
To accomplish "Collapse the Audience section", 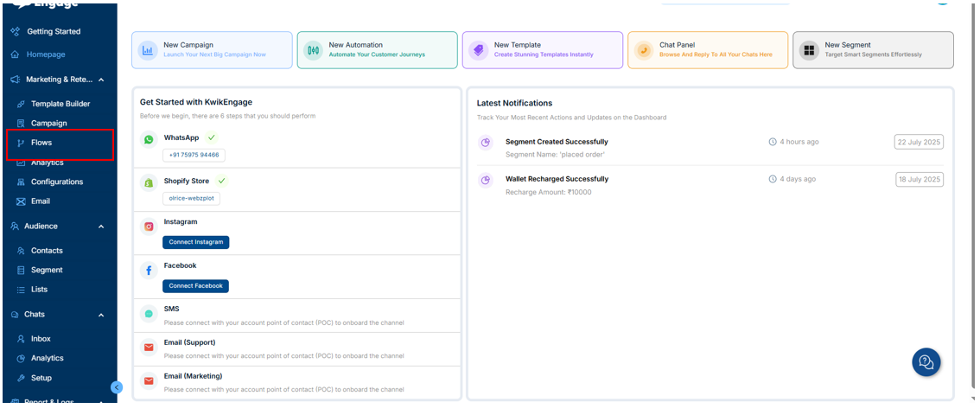I will [101, 227].
